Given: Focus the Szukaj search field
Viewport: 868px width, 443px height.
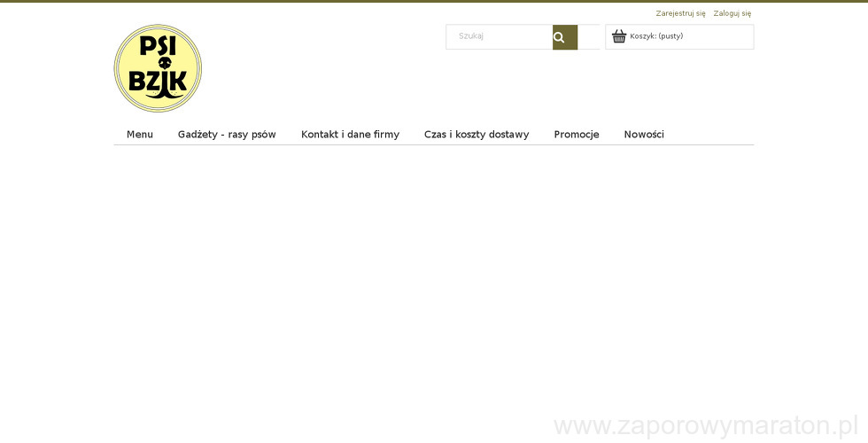Looking at the screenshot, I should [x=500, y=37].
